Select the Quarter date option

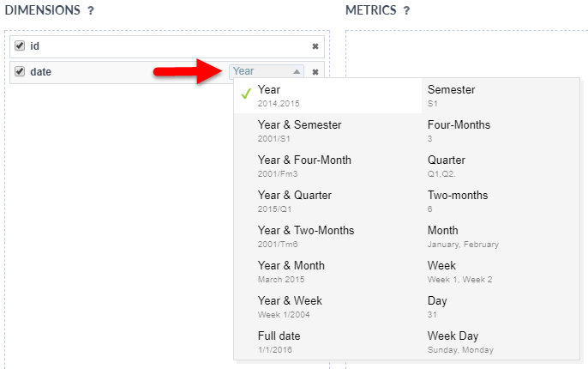coord(447,166)
